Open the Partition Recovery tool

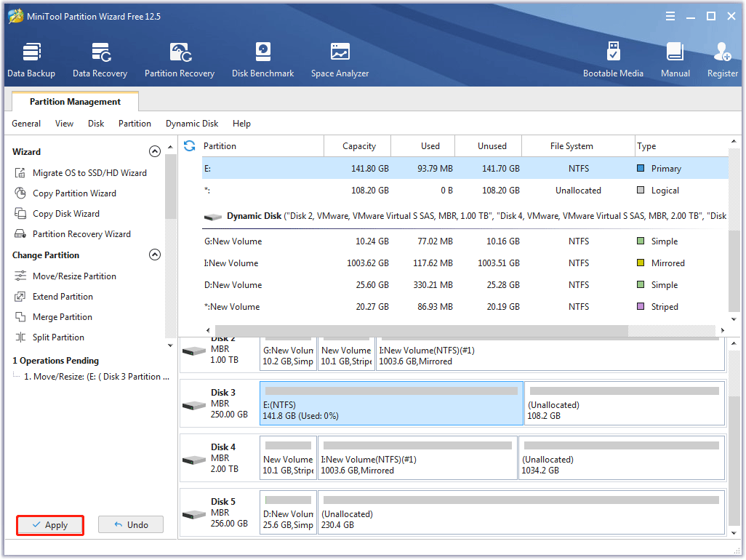(x=180, y=60)
